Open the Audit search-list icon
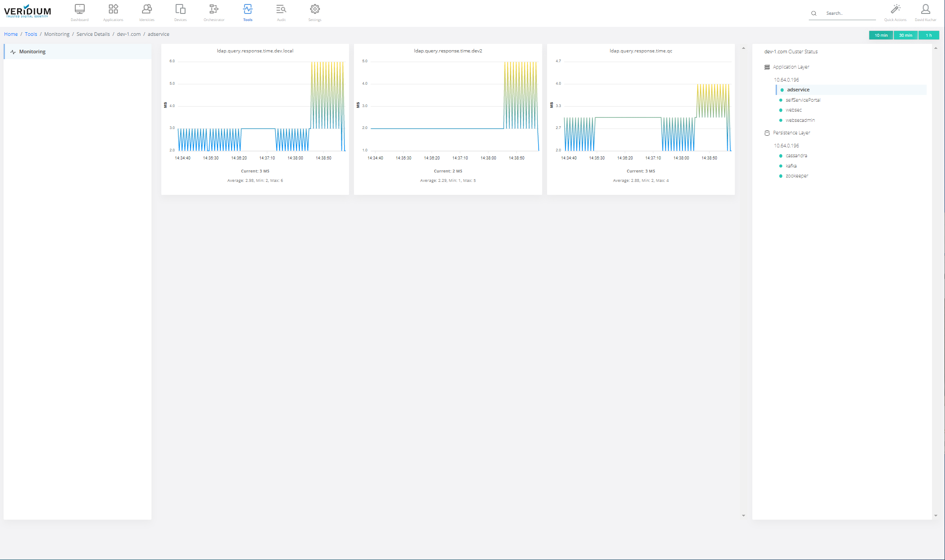The height and width of the screenshot is (560, 945). [281, 10]
